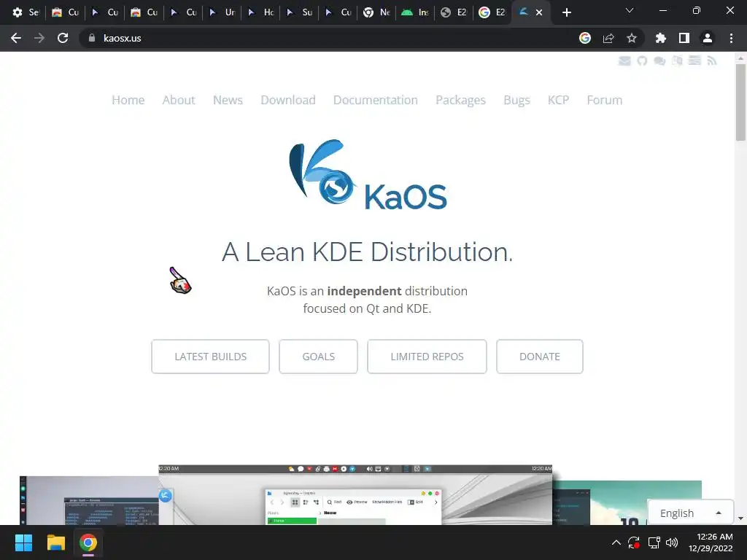The width and height of the screenshot is (747, 560).
Task: Click the GOALS button
Action: pyautogui.click(x=318, y=356)
